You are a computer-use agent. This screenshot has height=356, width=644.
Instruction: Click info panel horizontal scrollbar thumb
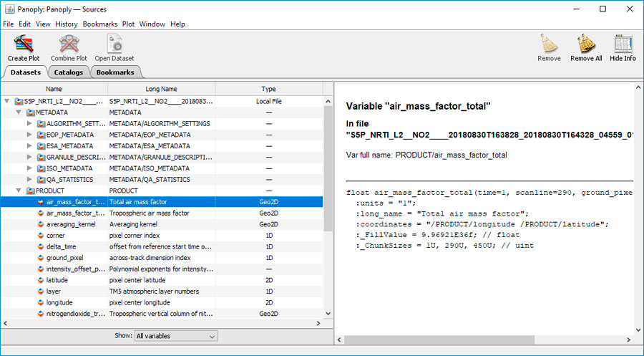[439, 340]
